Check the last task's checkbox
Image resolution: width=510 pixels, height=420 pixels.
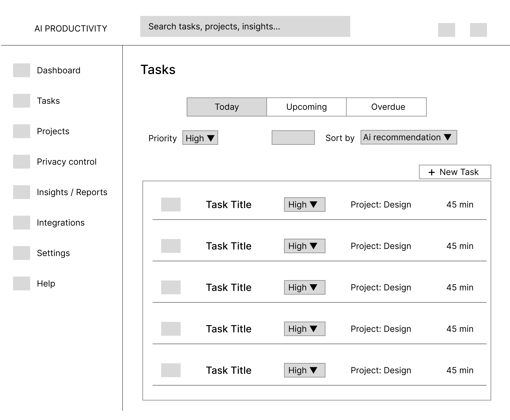171,370
